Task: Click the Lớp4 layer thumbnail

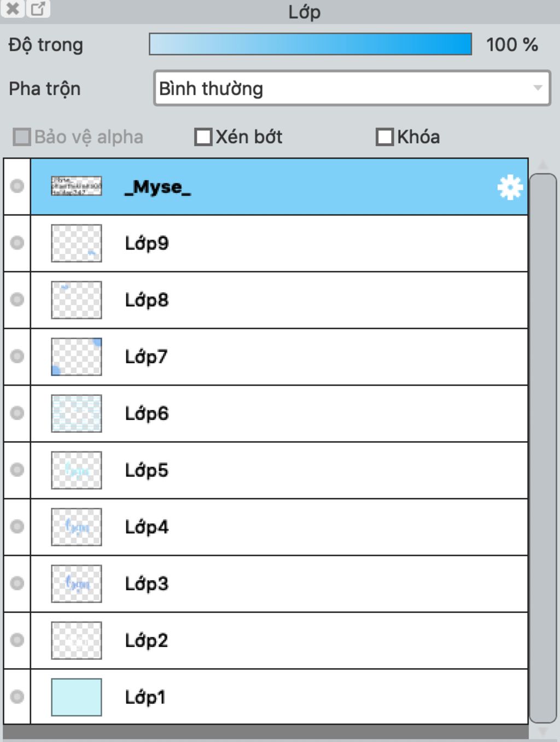Action: click(x=77, y=526)
